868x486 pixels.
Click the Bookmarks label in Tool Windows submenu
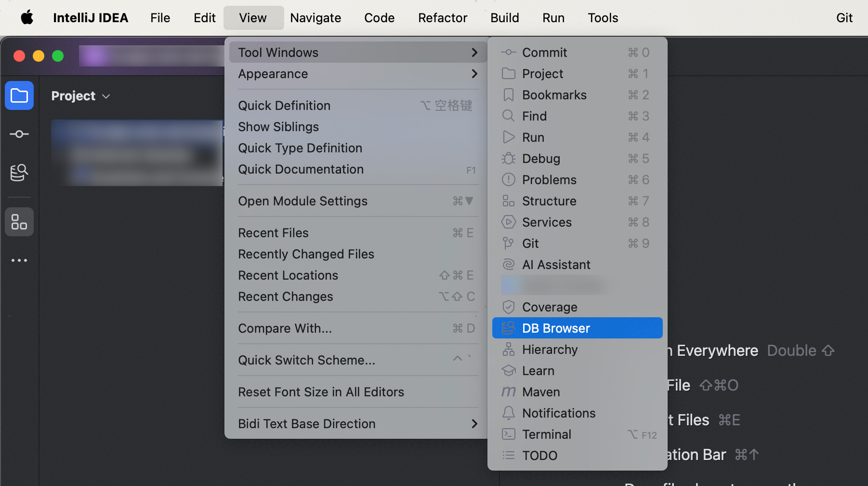coord(554,94)
